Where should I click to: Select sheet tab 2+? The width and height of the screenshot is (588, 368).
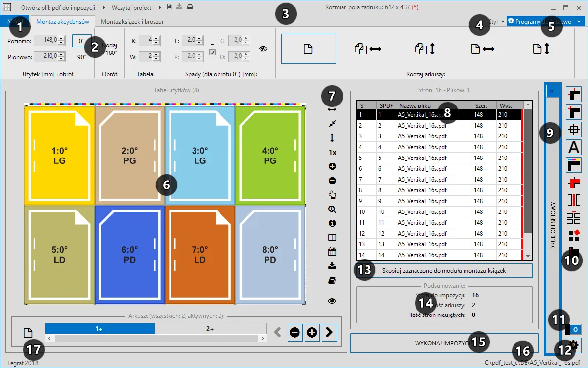[x=211, y=329]
